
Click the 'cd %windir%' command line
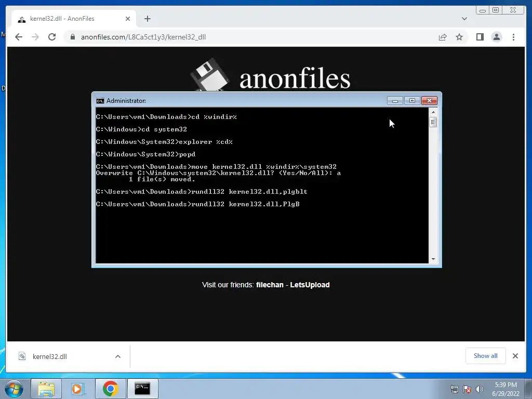click(x=166, y=117)
